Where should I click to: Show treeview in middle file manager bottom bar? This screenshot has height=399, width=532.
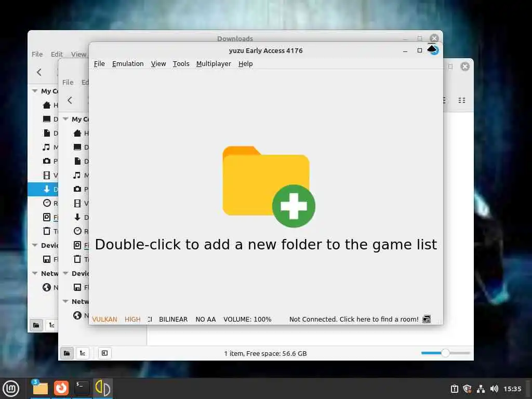click(x=83, y=353)
